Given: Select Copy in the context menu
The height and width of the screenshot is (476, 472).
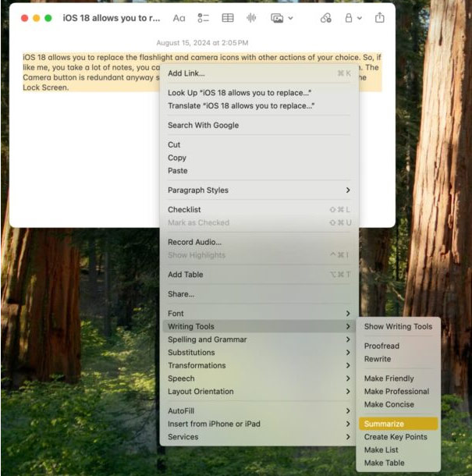Looking at the screenshot, I should coord(259,158).
